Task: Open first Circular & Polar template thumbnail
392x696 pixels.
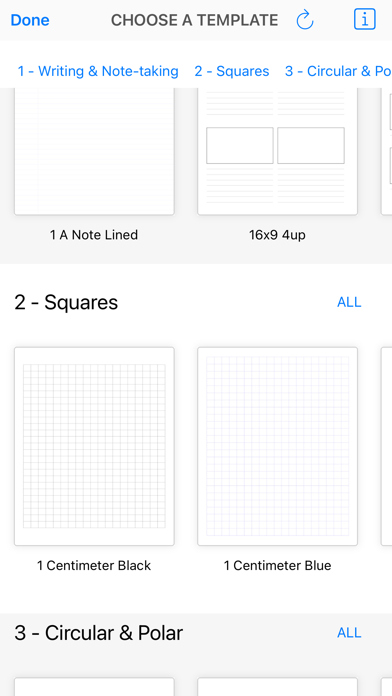Action: [x=94, y=687]
